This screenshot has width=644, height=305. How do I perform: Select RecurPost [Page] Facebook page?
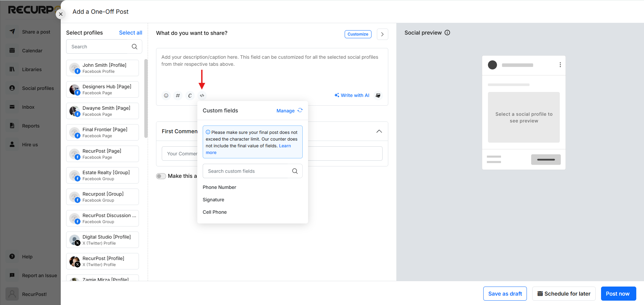pyautogui.click(x=102, y=154)
